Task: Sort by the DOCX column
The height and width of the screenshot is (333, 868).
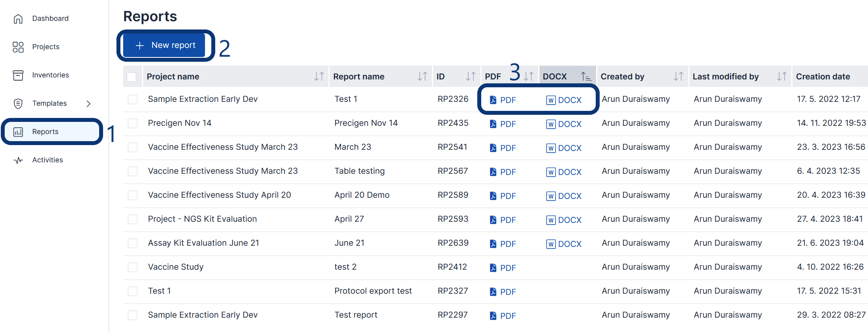Action: click(x=585, y=76)
